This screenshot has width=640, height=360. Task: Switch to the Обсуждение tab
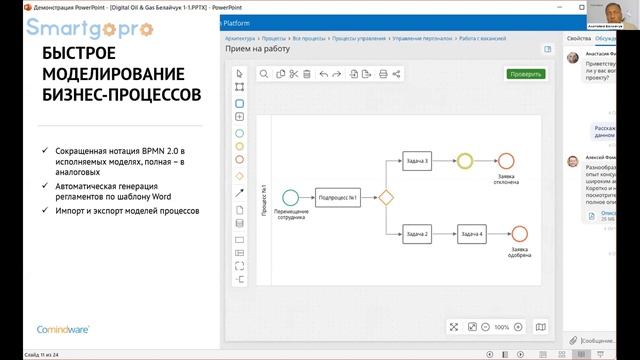click(x=606, y=38)
